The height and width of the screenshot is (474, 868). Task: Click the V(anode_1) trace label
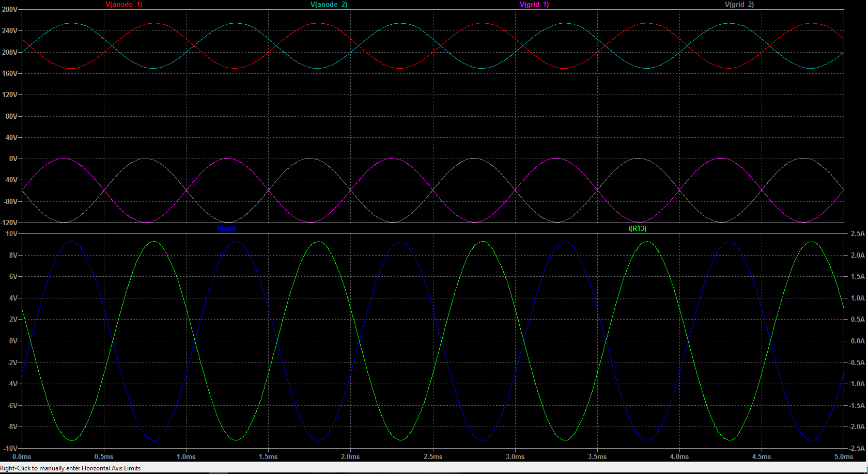[124, 4]
